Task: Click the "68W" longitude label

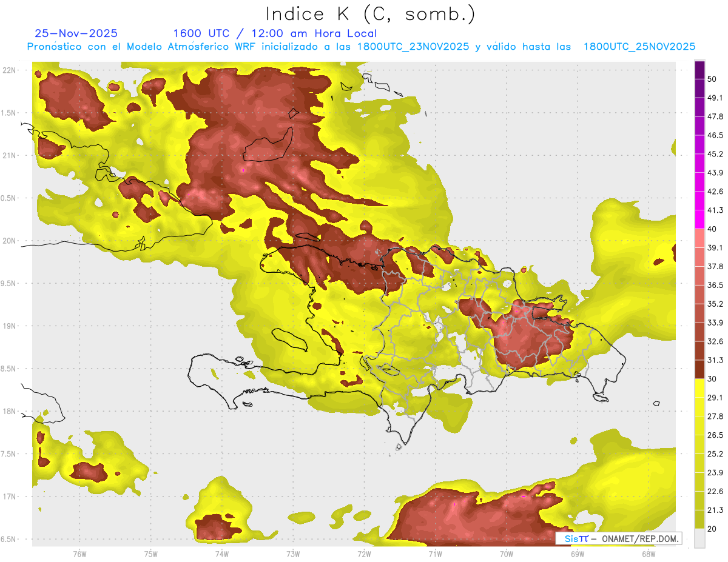Action: click(x=649, y=554)
